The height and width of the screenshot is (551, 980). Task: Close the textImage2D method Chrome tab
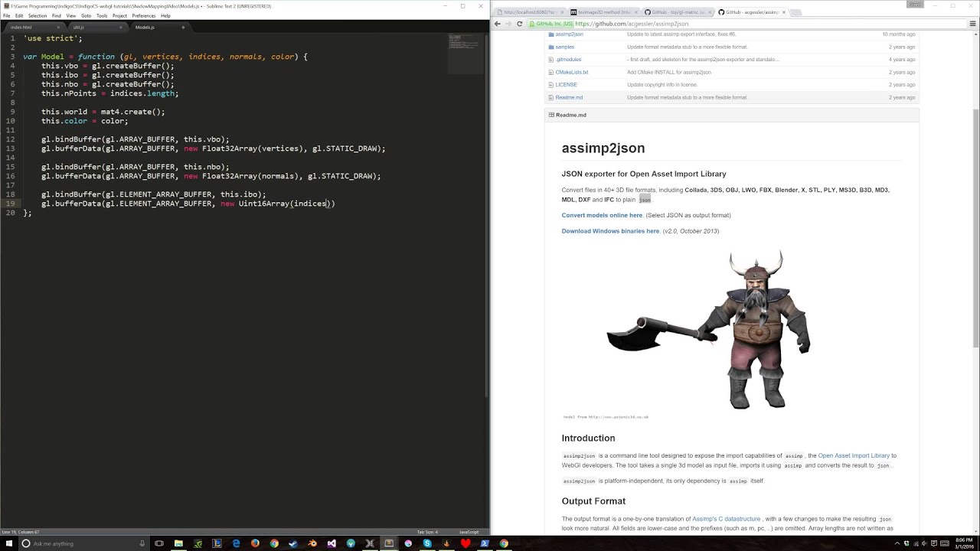tap(637, 12)
